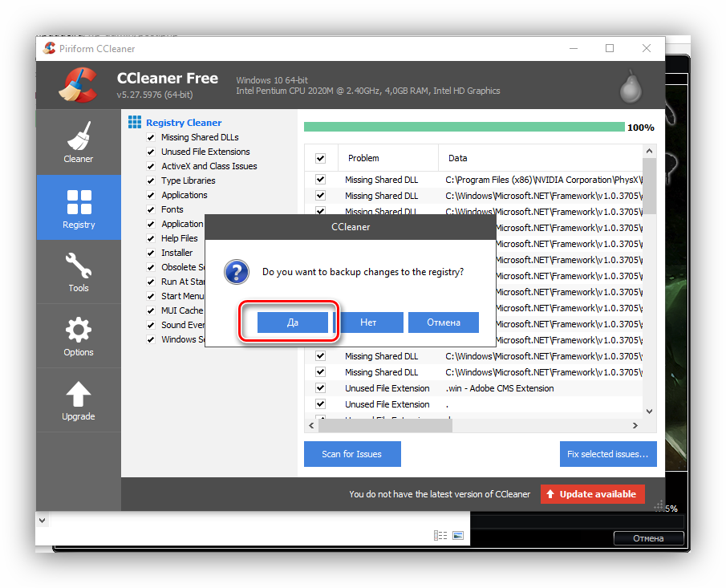
Task: Click Fix selected issues button
Action: coord(608,454)
